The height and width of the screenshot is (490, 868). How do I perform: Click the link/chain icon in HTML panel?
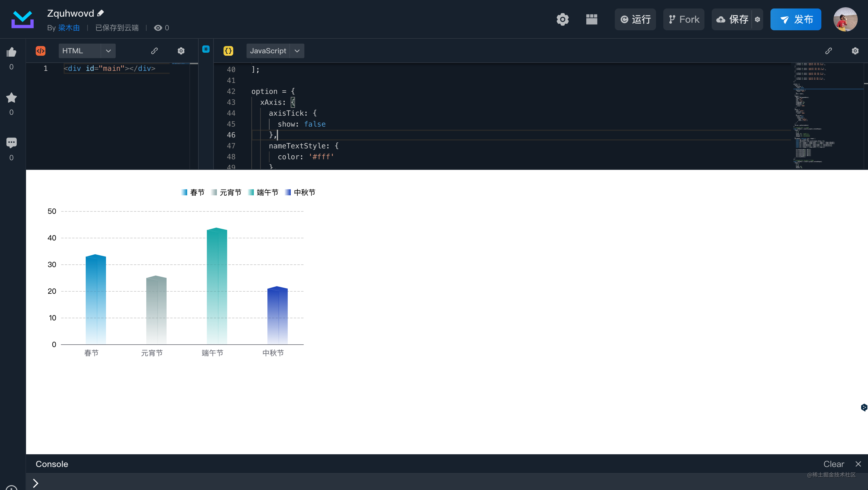154,50
